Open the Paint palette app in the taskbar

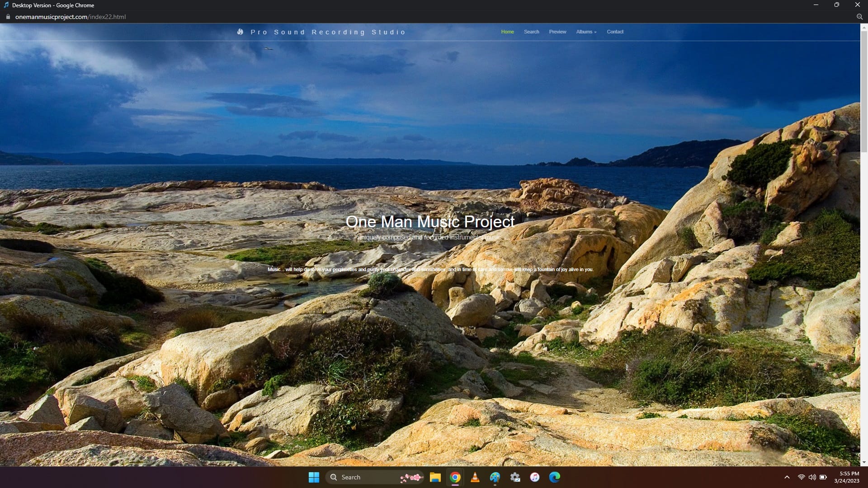point(495,477)
